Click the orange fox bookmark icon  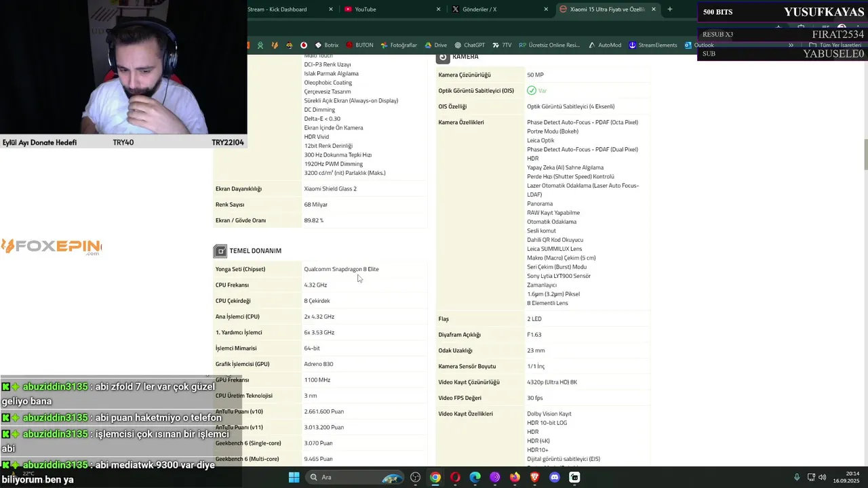click(275, 45)
